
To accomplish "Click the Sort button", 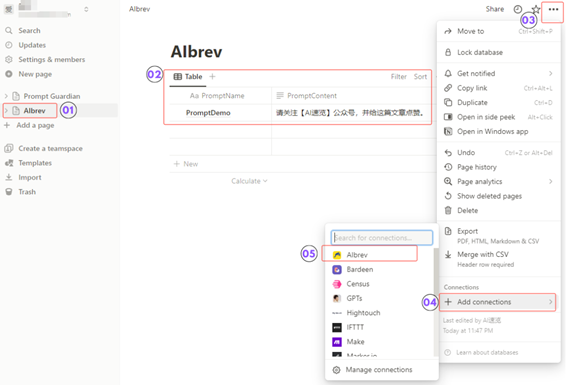I will click(x=420, y=77).
